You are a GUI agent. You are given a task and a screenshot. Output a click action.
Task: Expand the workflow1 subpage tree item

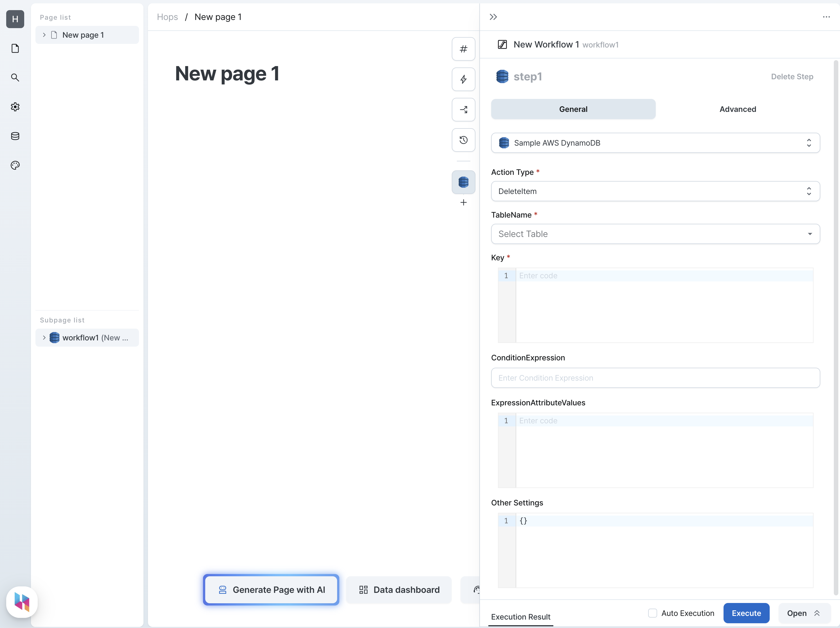(44, 337)
